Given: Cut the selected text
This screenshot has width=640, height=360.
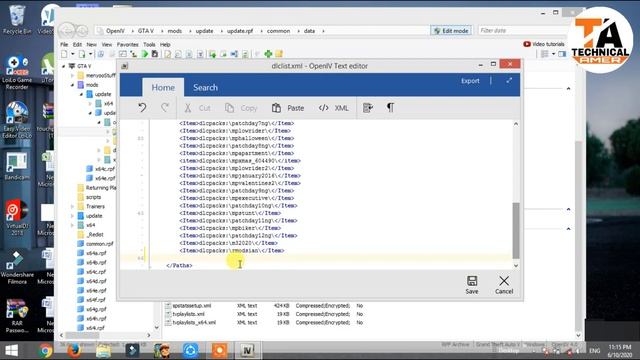Looking at the screenshot, I should pyautogui.click(x=198, y=108).
